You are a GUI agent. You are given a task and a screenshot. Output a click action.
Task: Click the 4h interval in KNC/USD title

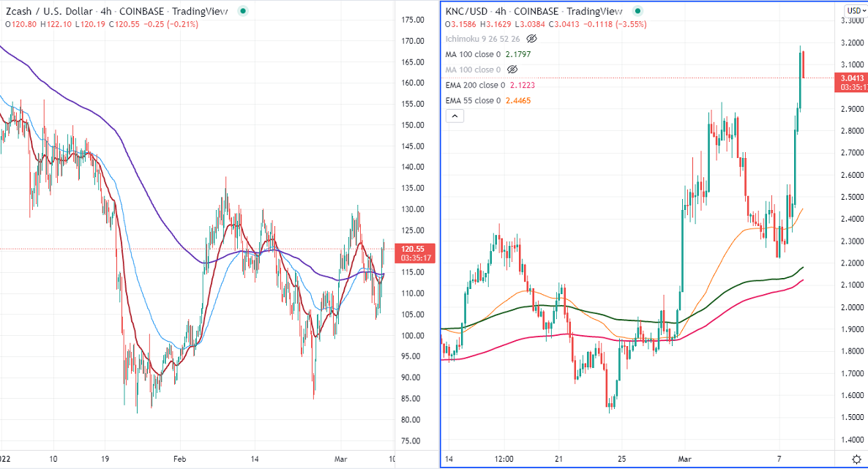click(x=501, y=11)
